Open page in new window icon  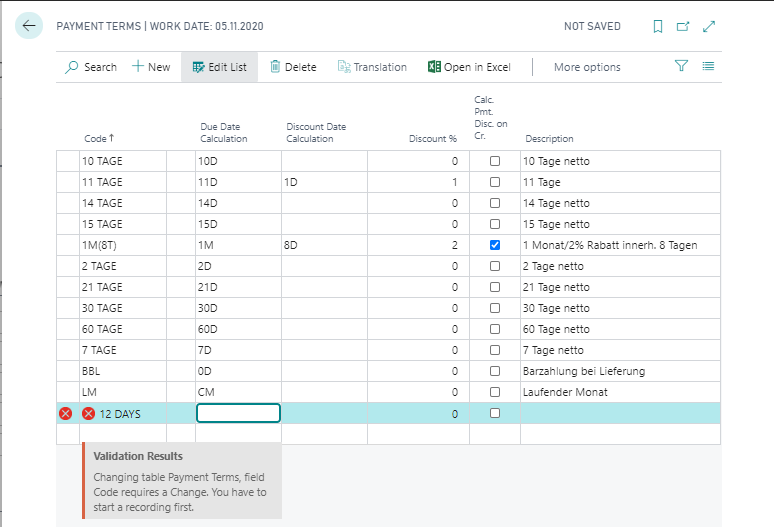pos(683,26)
